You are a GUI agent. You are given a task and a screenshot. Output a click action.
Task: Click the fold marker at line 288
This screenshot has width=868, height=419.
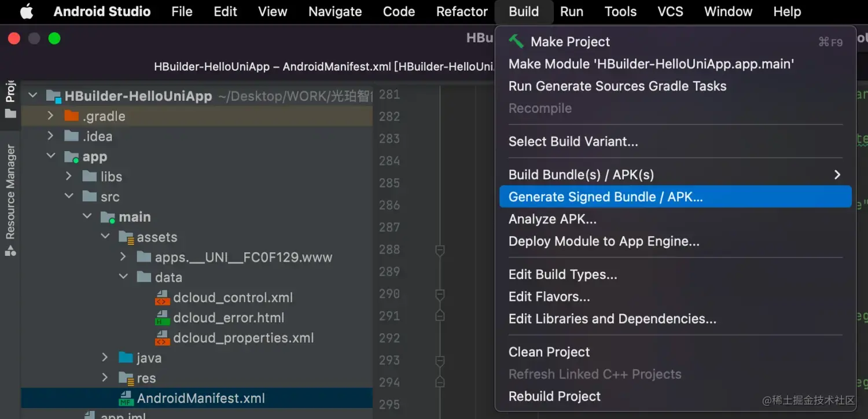coord(440,250)
